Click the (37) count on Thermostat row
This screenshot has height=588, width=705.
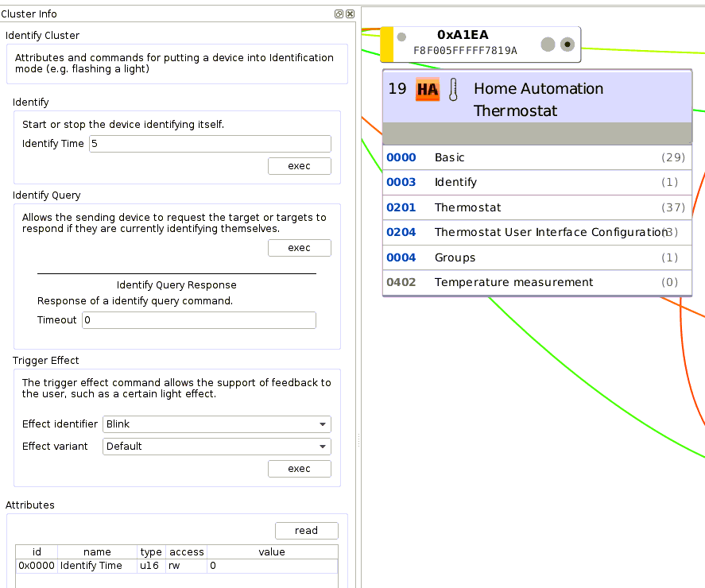pyautogui.click(x=672, y=207)
